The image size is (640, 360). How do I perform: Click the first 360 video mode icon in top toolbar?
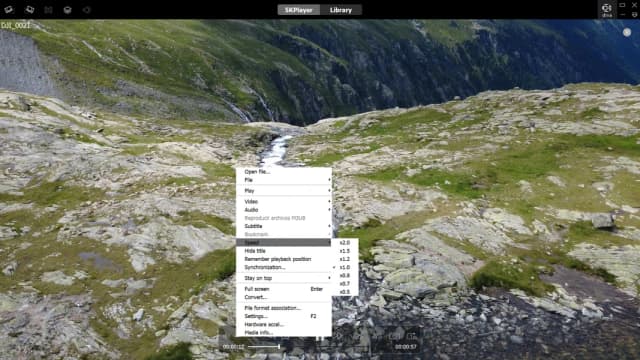point(9,9)
